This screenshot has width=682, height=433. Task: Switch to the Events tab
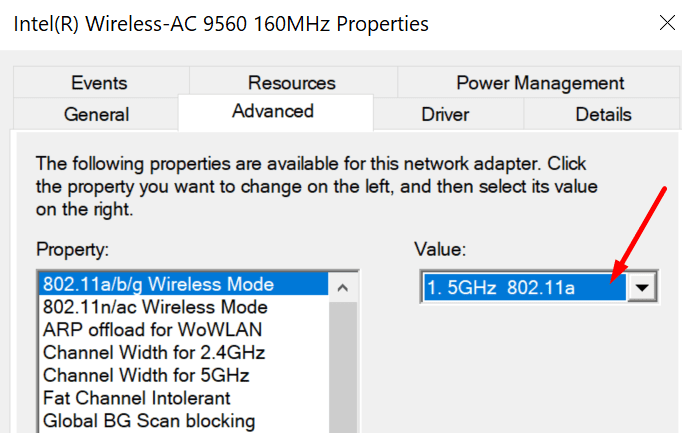(99, 83)
